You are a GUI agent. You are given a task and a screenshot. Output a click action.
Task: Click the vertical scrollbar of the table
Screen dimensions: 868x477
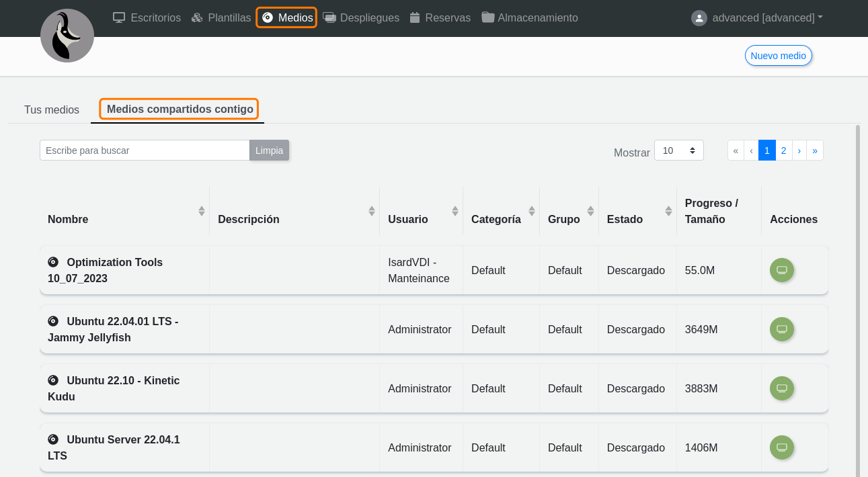[x=857, y=296]
